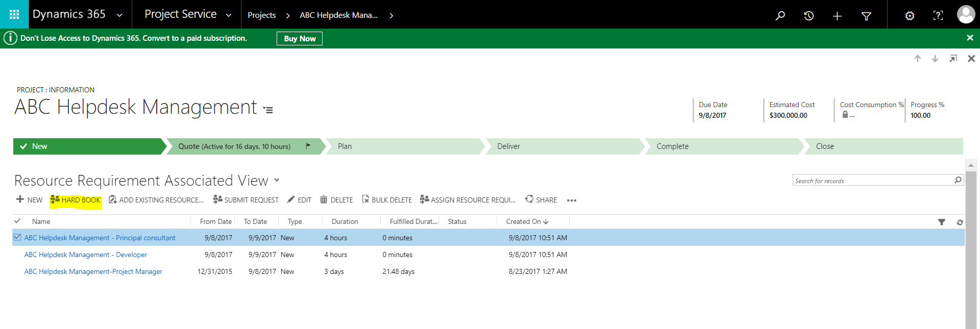Open ABC Helpdesk Management - Principal consultant

100,238
